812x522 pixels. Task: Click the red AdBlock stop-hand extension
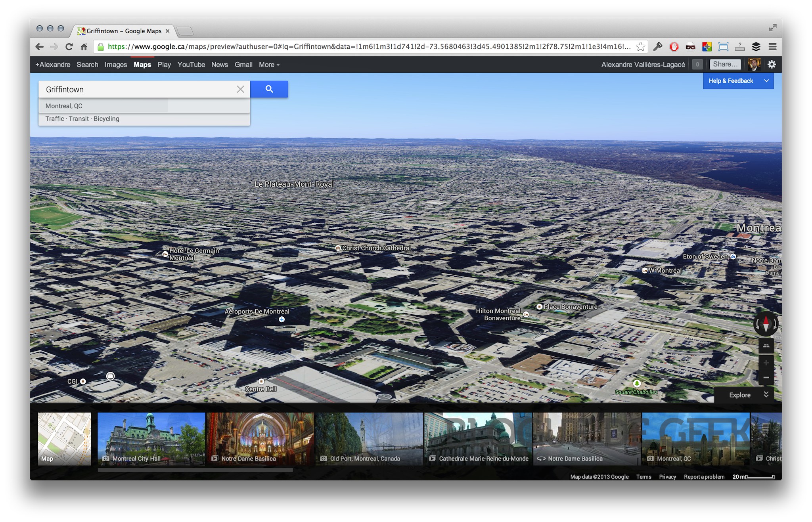[674, 47]
